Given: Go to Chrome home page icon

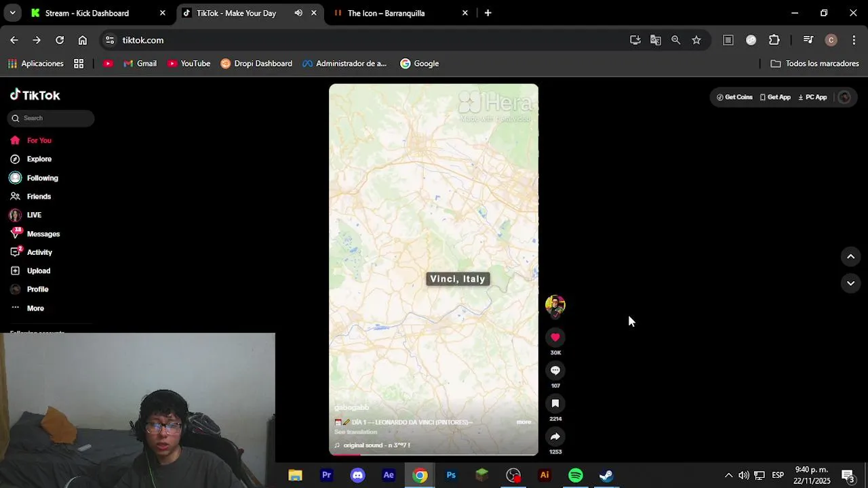Looking at the screenshot, I should (x=83, y=40).
